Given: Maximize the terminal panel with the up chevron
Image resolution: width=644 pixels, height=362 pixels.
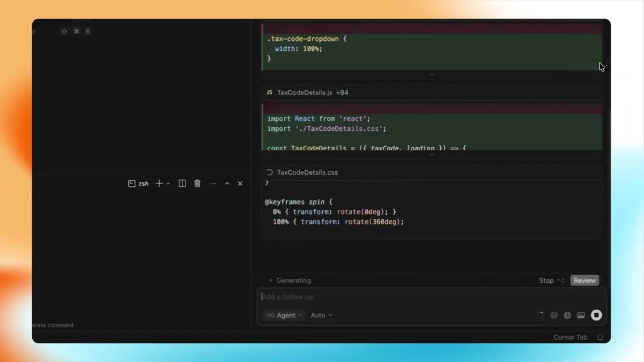Looking at the screenshot, I should (227, 184).
